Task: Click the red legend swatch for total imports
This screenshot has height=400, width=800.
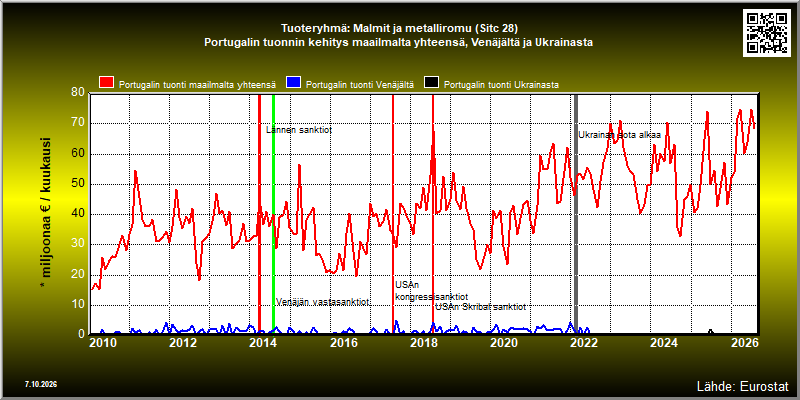Action: pos(107,84)
